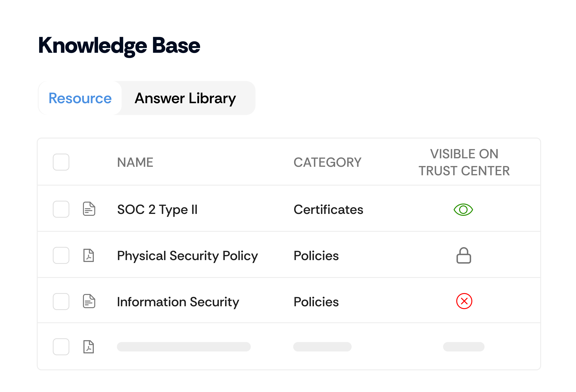Sort by the NAME column header

(135, 162)
